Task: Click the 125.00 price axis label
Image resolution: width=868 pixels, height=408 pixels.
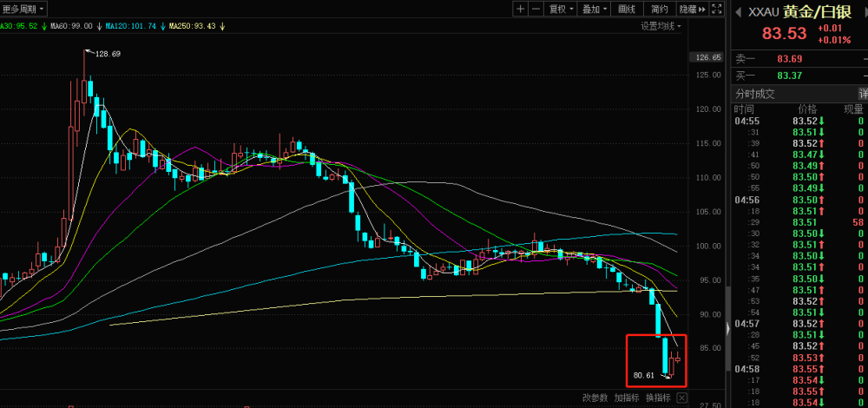Action: coord(709,75)
